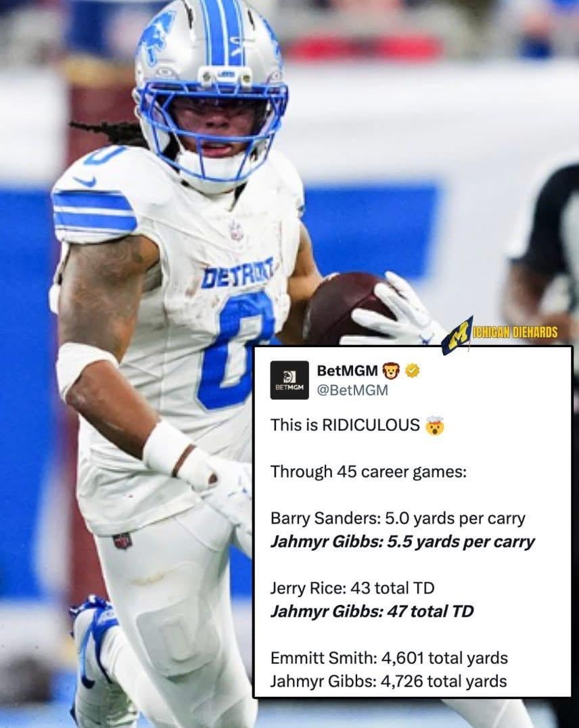The height and width of the screenshot is (728, 579).
Task: Click the "Through 45 career games" line
Action: [368, 472]
